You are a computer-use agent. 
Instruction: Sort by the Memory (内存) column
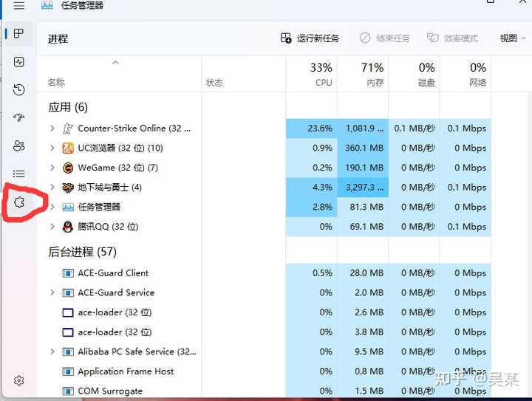(x=363, y=74)
